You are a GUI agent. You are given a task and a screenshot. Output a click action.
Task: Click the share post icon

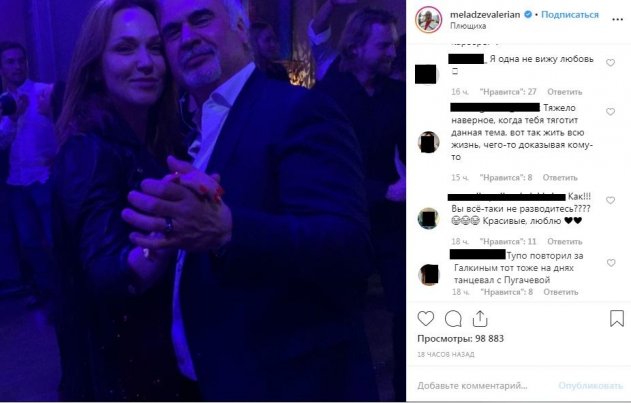[481, 320]
